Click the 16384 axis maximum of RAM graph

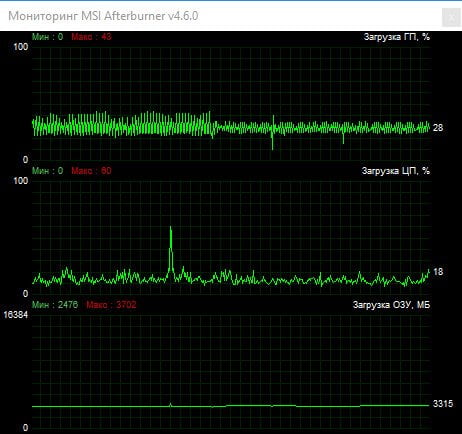16,315
